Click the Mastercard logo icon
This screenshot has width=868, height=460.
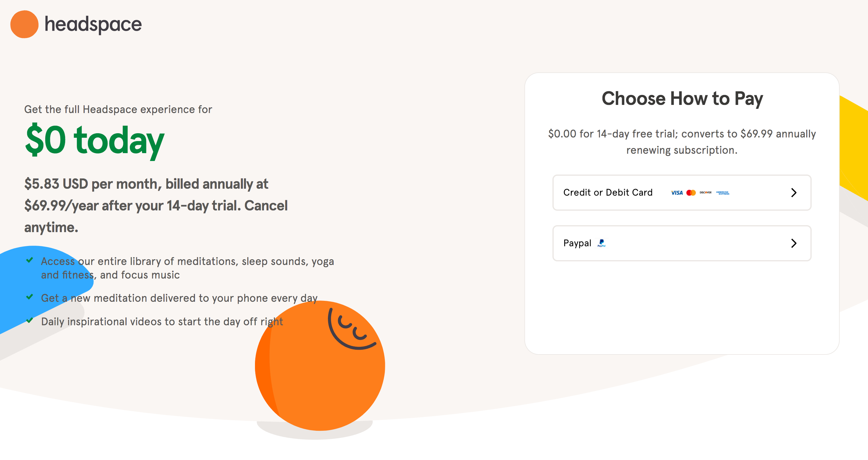[691, 193]
